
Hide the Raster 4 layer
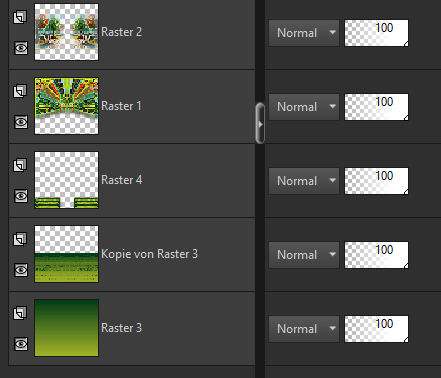coord(21,196)
